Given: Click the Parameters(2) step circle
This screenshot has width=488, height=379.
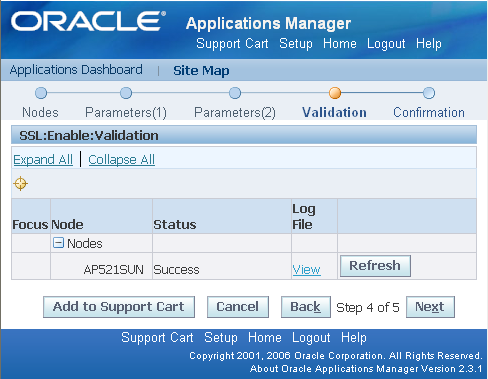Looking at the screenshot, I should point(235,93).
